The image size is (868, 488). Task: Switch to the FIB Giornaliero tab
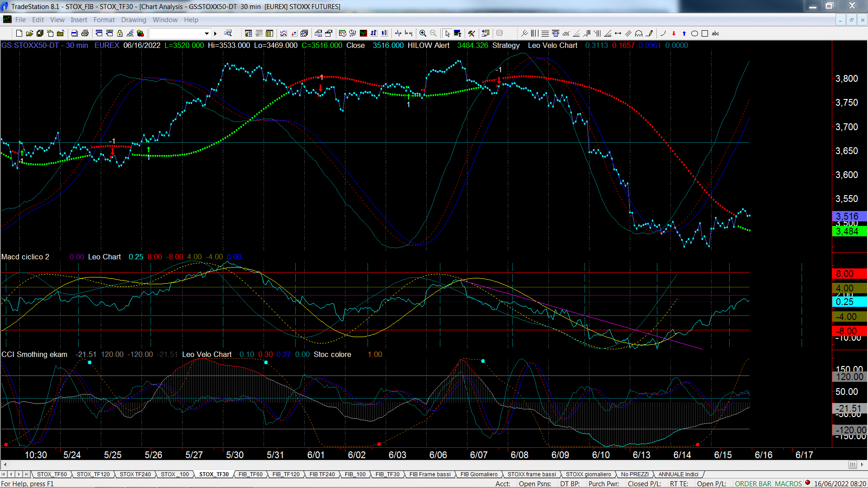479,474
